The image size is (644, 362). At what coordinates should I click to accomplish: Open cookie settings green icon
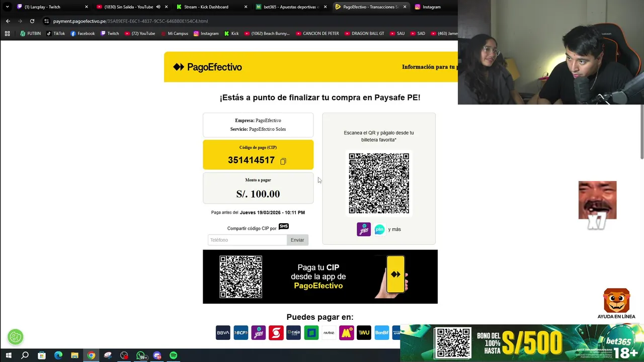pyautogui.click(x=16, y=337)
